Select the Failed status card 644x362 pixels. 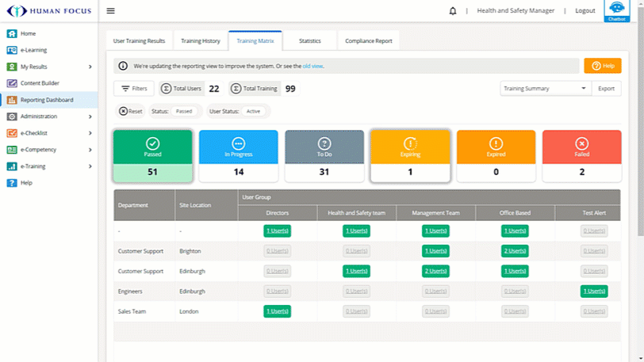(x=581, y=155)
